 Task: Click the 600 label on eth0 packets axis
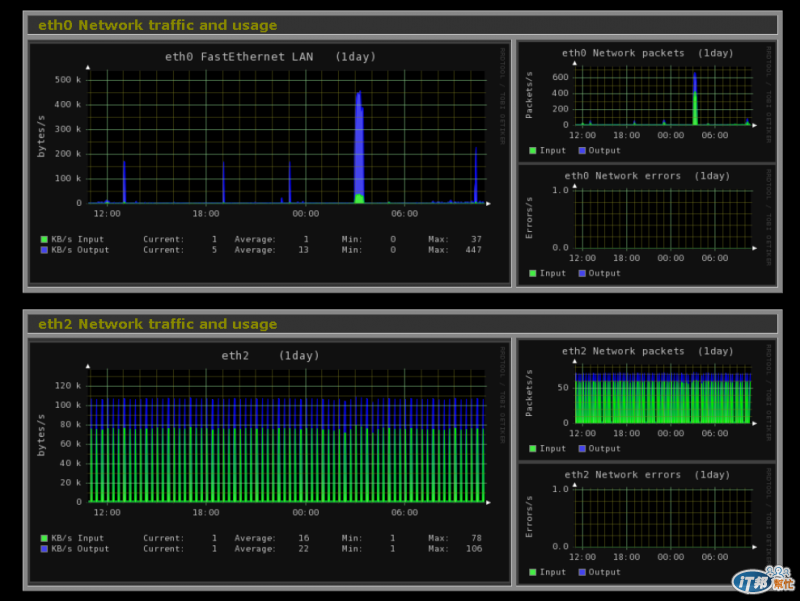[560, 77]
